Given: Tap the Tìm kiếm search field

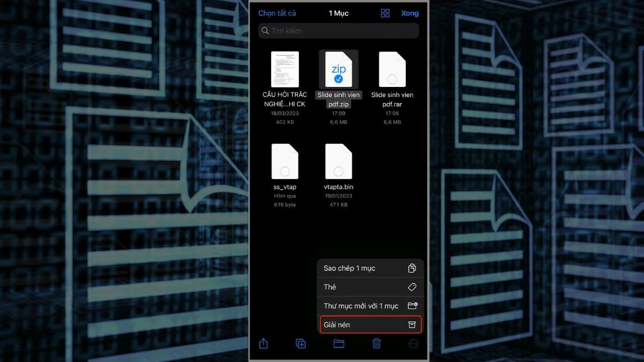Looking at the screenshot, I should (x=338, y=31).
